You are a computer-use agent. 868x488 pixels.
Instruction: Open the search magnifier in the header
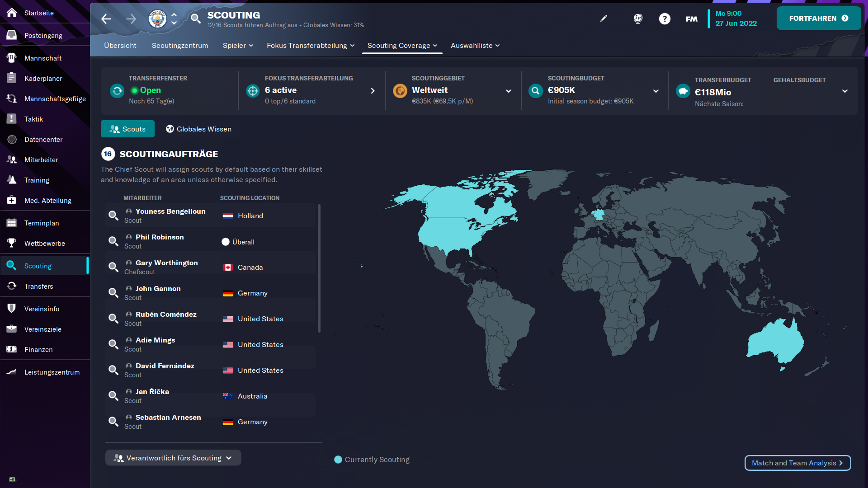pos(195,19)
